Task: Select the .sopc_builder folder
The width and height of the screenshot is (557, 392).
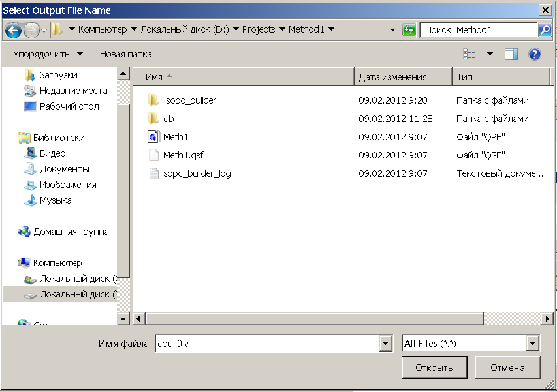Action: coord(189,100)
